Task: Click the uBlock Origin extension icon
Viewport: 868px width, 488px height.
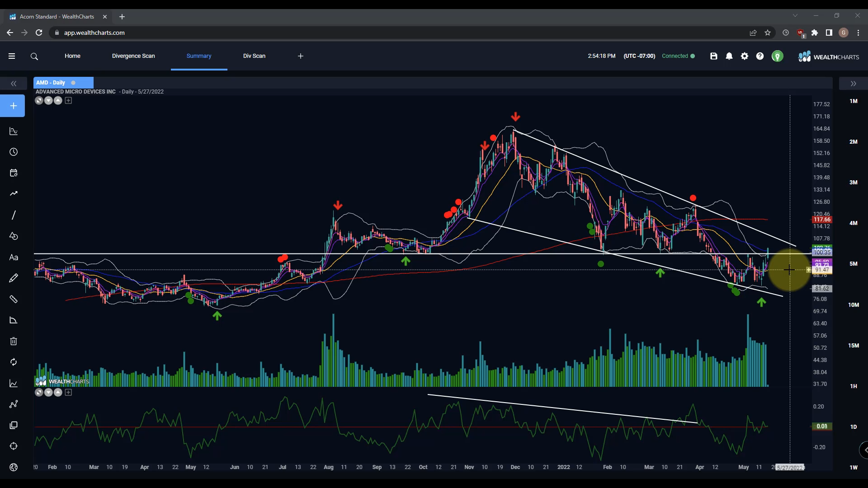Action: point(800,33)
